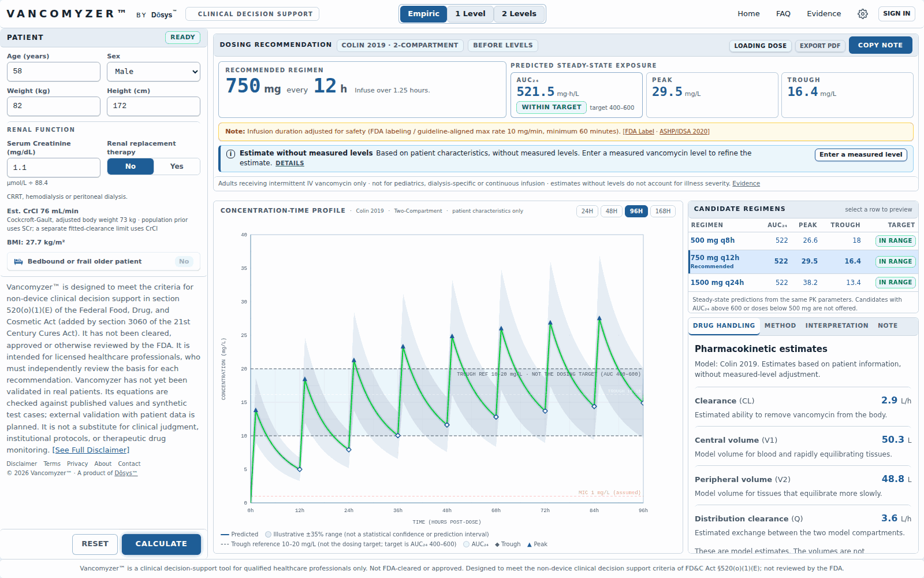The width and height of the screenshot is (924, 578).
Task: Toggle Bedbound or frail older patient switch
Action: (184, 262)
